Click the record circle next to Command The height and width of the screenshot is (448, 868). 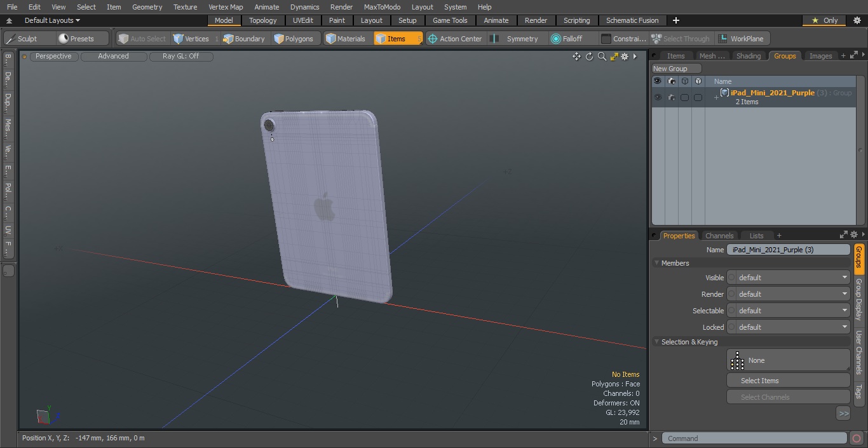coord(856,438)
